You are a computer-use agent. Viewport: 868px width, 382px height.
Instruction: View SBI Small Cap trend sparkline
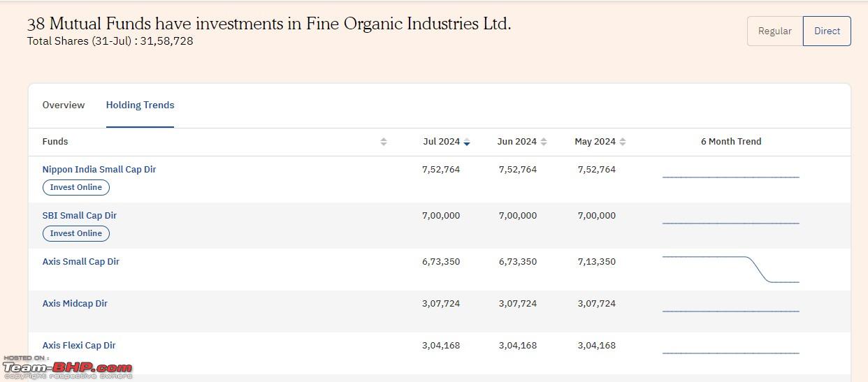click(730, 223)
